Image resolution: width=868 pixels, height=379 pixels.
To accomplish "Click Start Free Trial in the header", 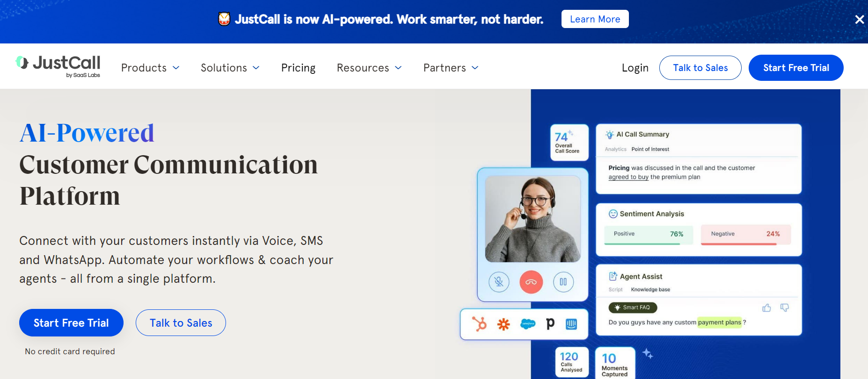I will (x=796, y=68).
